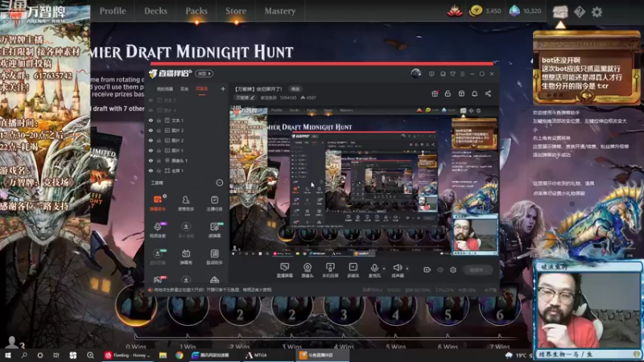Click the streamer webcam card frame
644x362 pixels.
(588, 309)
